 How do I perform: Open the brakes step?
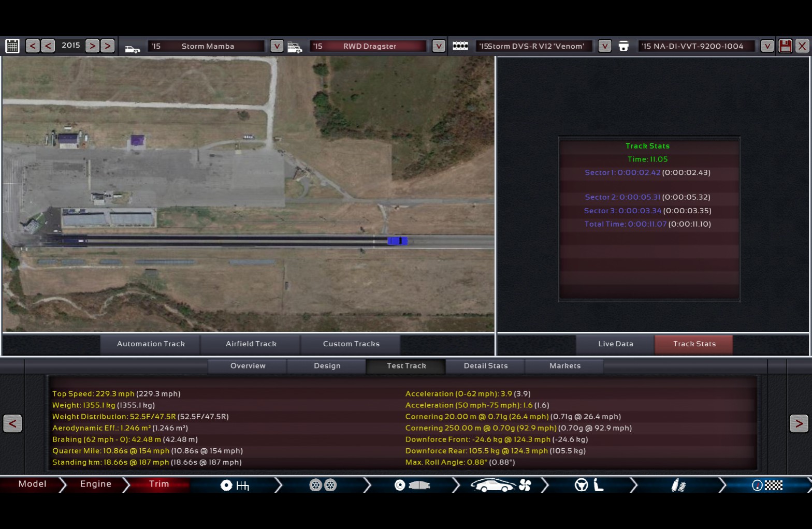412,486
